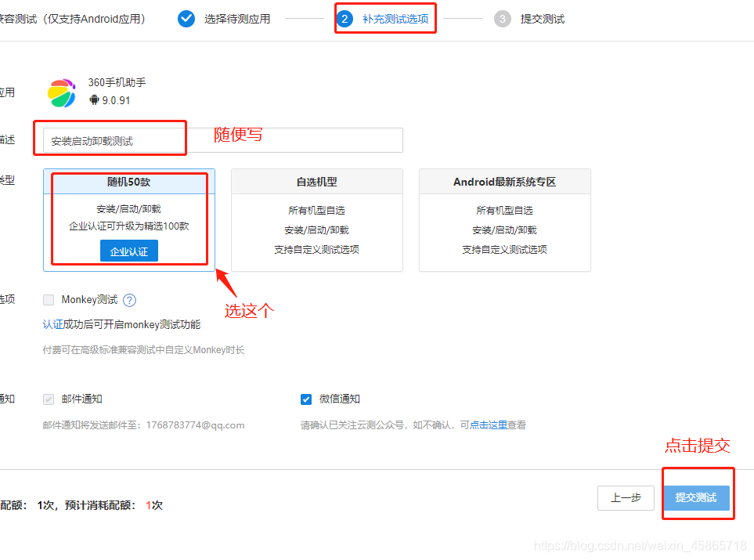Click 安装/启动/卸载 in the 随机50款 card
The height and width of the screenshot is (560, 754).
(x=129, y=209)
